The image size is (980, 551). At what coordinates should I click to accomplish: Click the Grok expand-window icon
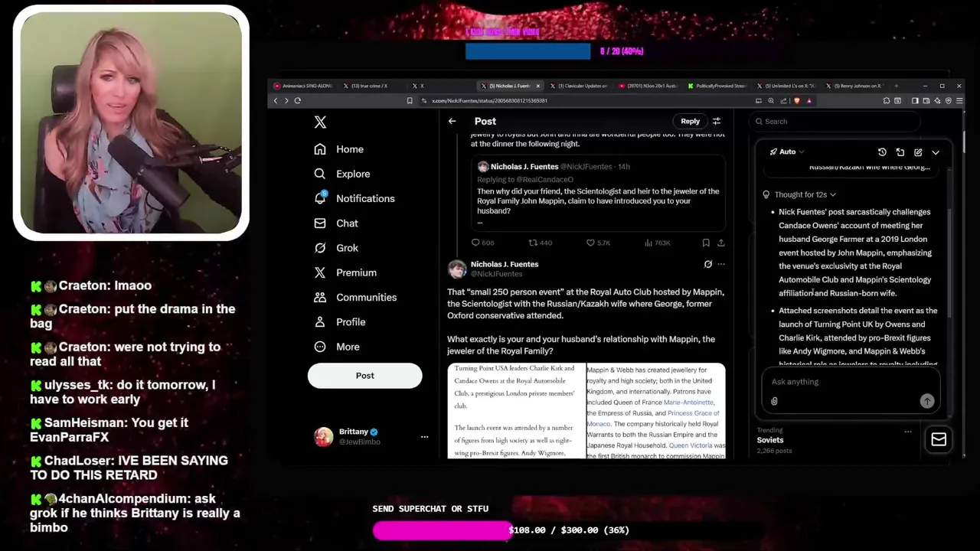900,152
